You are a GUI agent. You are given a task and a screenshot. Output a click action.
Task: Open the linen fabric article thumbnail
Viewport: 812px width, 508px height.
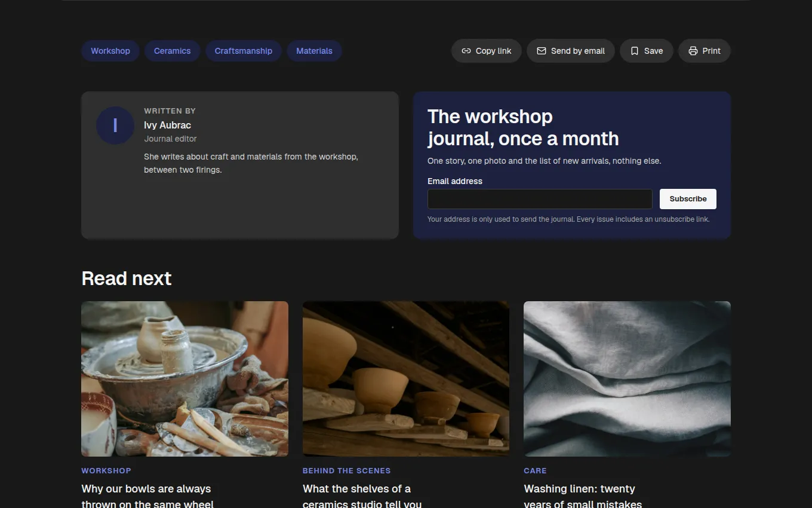tap(627, 379)
